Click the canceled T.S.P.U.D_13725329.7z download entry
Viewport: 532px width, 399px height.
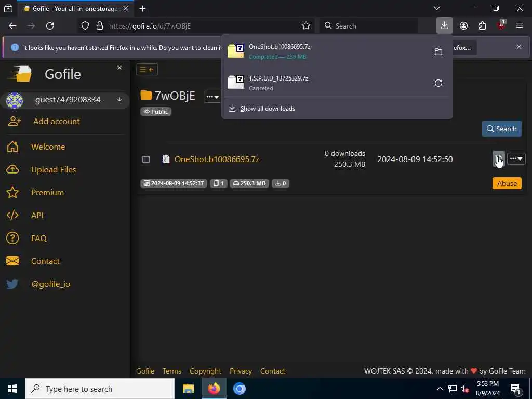click(x=326, y=83)
